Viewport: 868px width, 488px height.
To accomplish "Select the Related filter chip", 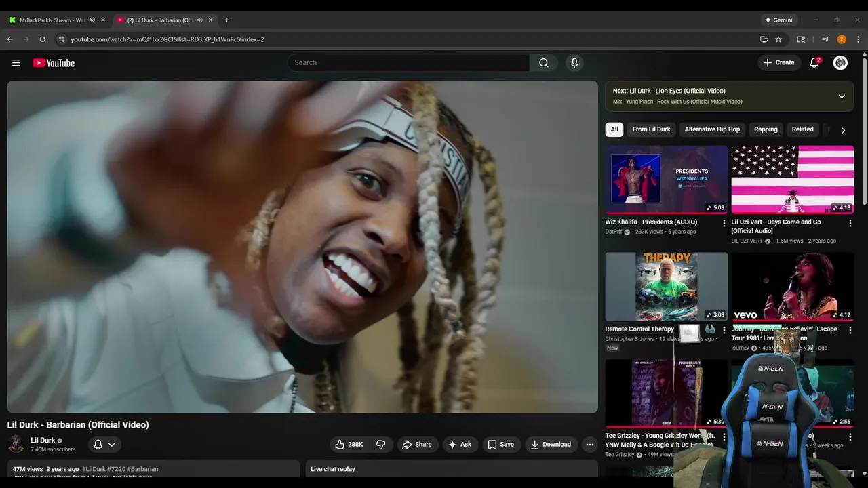I will tap(802, 129).
